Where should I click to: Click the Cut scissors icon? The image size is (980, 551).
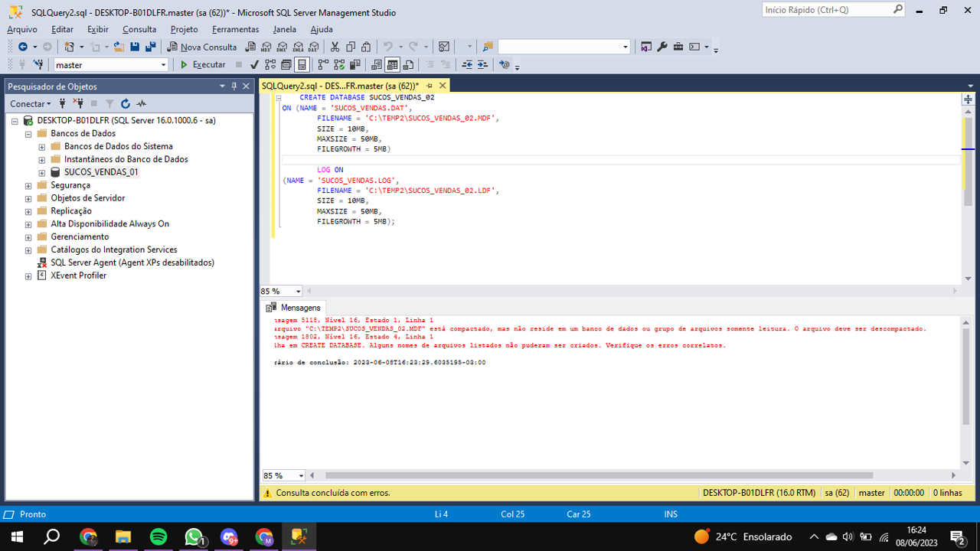pyautogui.click(x=335, y=47)
